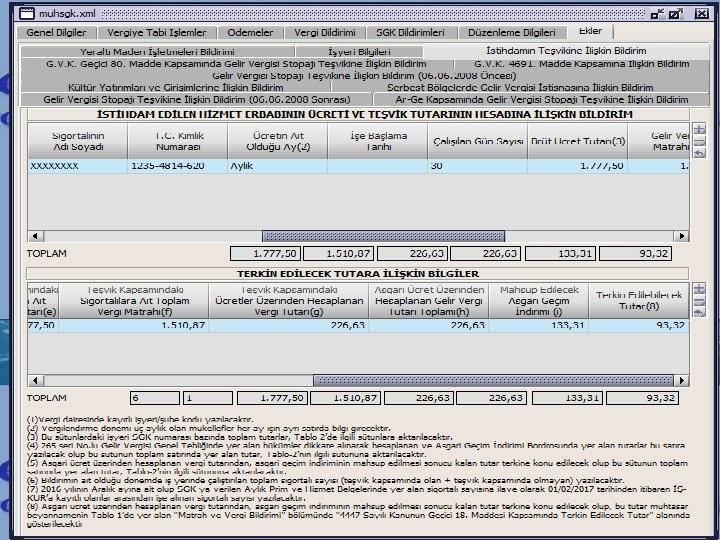Open Gelir Vergisi Stopajı Teşvikine (06.06.2008 Öncesi) subtab

click(x=365, y=76)
